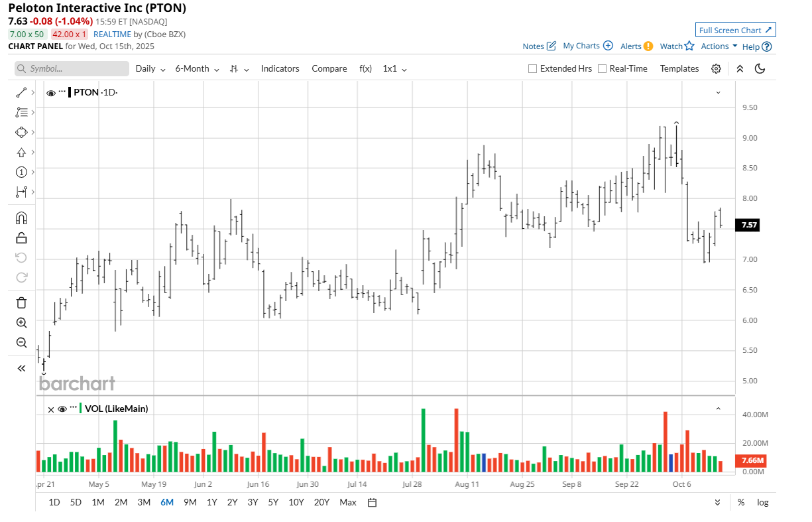Hide the PTON price plot
The height and width of the screenshot is (522, 812).
pos(51,92)
